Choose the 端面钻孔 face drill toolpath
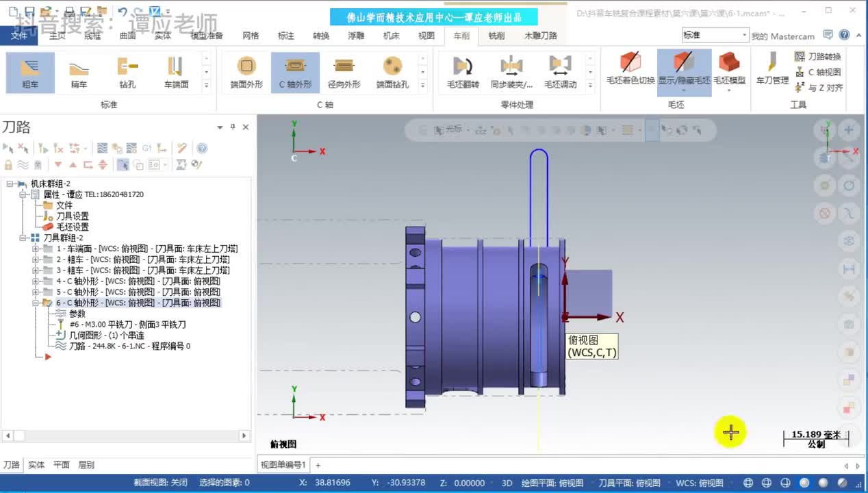 (x=392, y=73)
